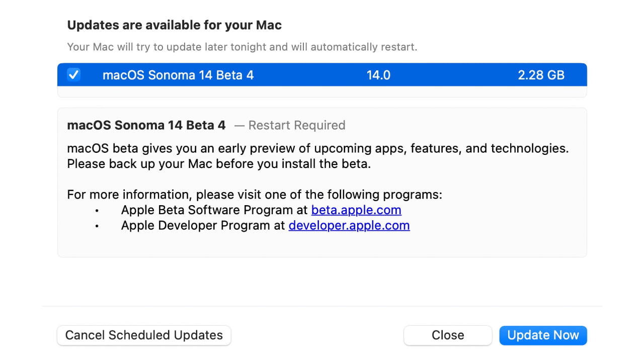Click the bullet beside Apple Beta Software Program

click(96, 211)
